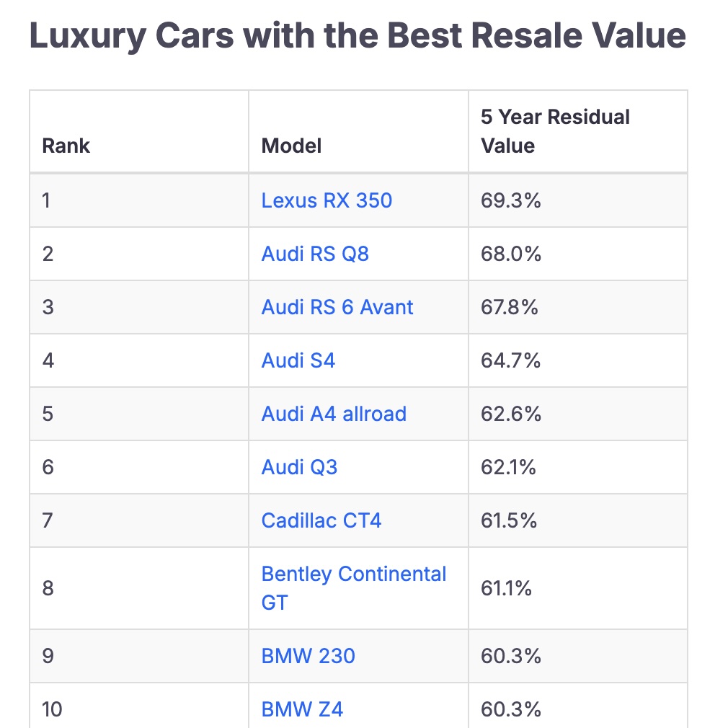Click the 68.0% residual value cell

pos(511,254)
